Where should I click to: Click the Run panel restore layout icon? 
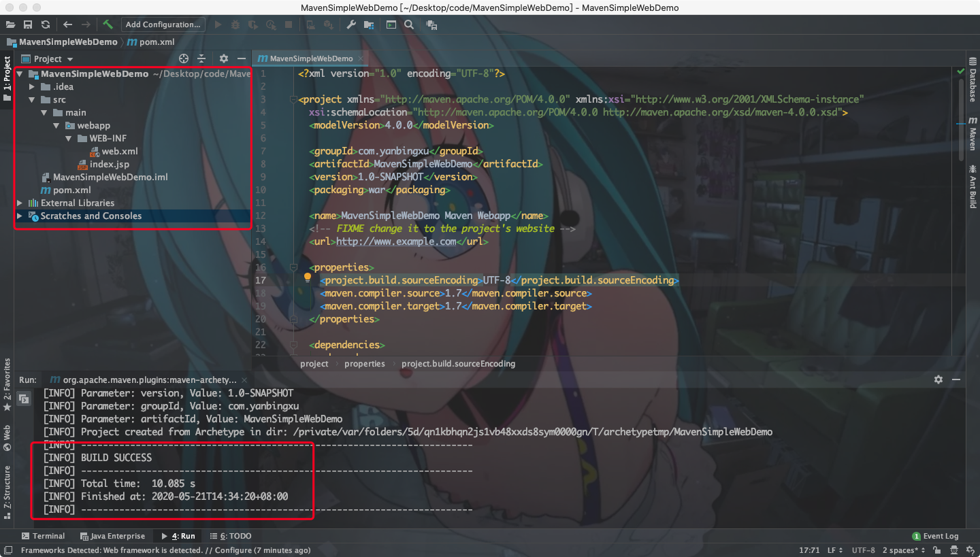pyautogui.click(x=23, y=399)
